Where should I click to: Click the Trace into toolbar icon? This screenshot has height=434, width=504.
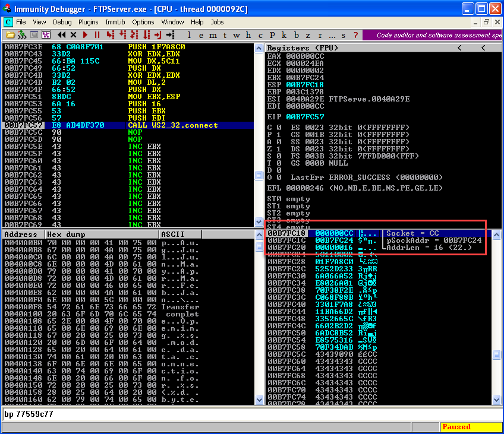pos(134,35)
